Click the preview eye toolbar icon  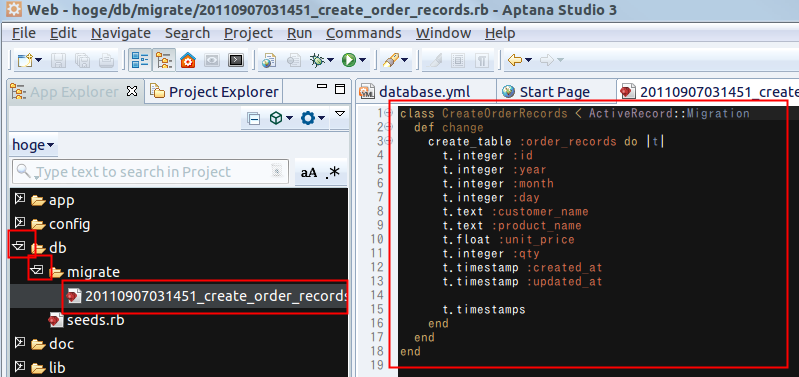[x=212, y=61]
